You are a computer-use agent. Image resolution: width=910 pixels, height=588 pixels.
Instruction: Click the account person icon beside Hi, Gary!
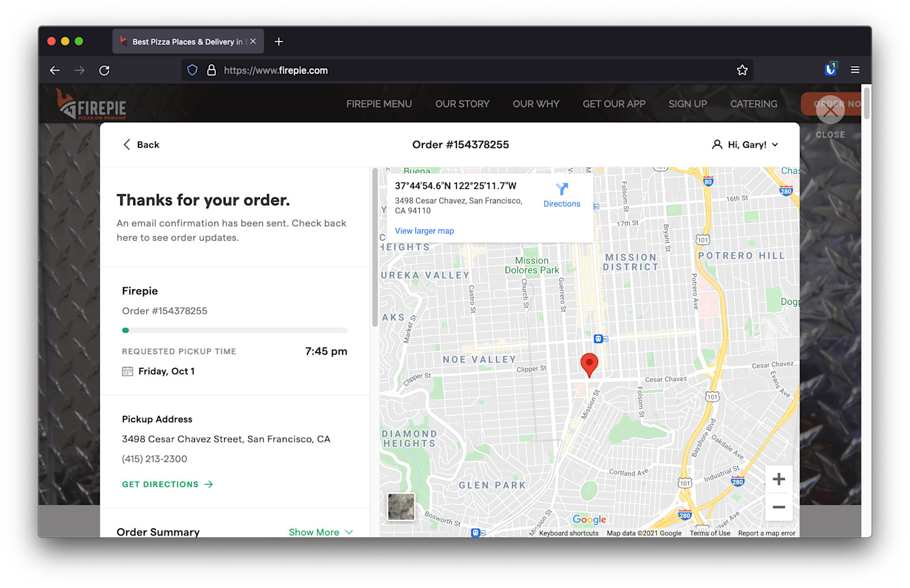pos(717,144)
